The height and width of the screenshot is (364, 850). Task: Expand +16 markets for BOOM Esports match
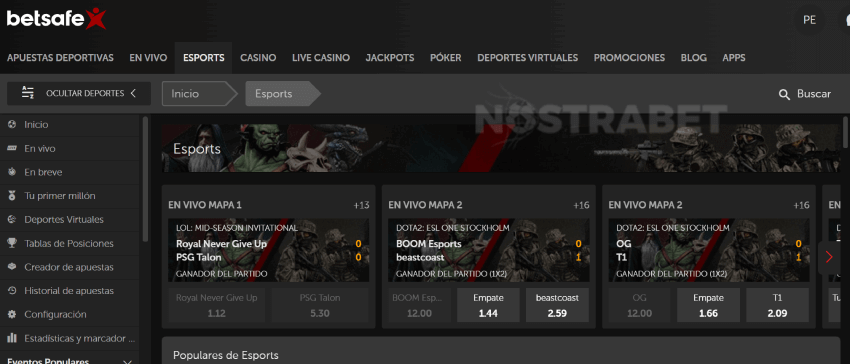coord(581,205)
